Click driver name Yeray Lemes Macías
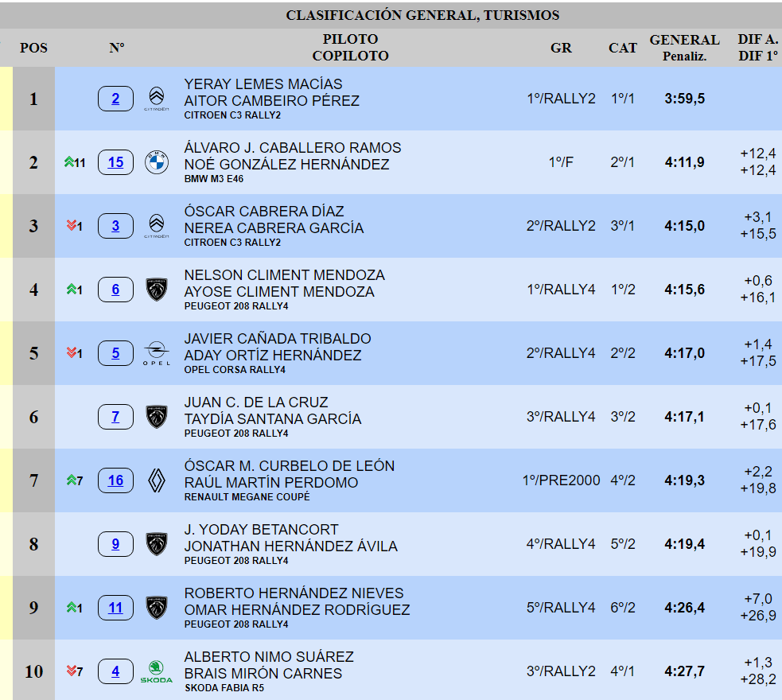This screenshot has width=782, height=700. click(263, 84)
